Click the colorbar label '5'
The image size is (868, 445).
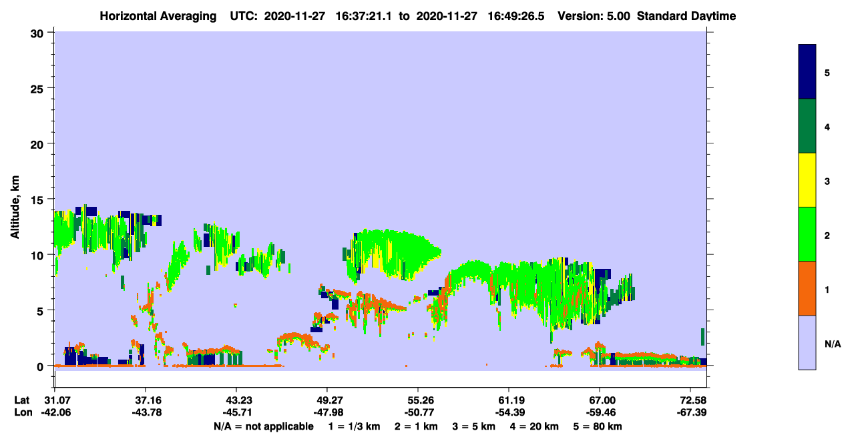pos(827,72)
